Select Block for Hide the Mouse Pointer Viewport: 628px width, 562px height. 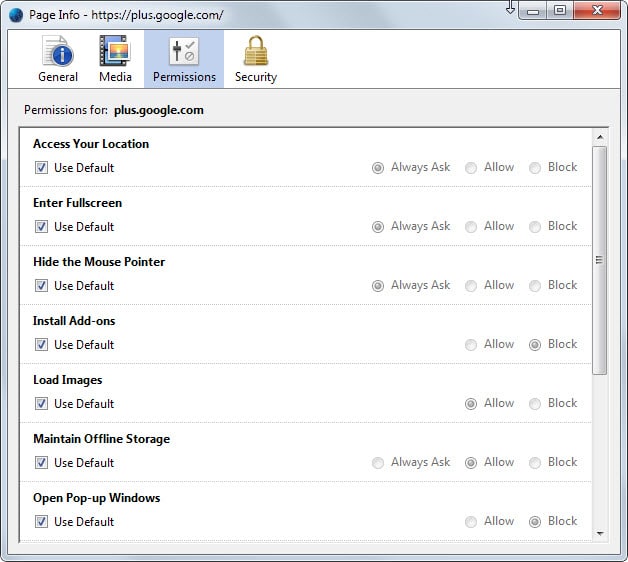pyautogui.click(x=535, y=286)
